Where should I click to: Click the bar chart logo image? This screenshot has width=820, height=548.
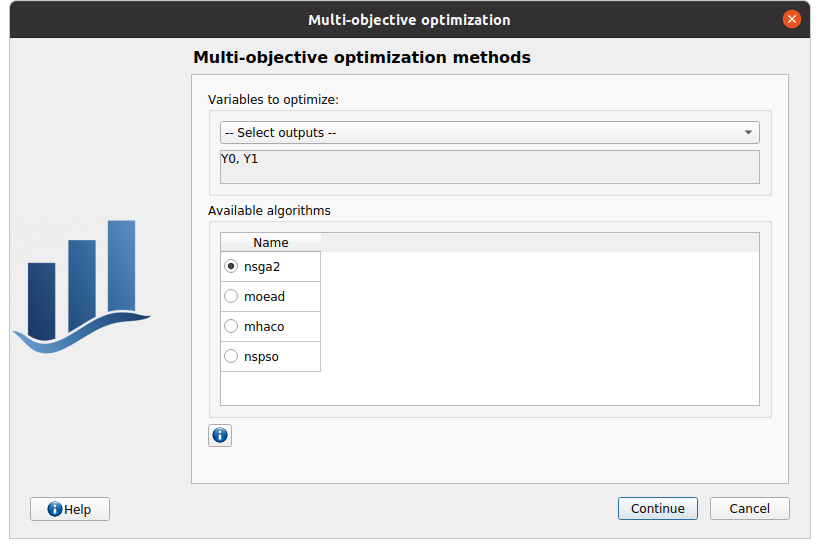tap(81, 287)
